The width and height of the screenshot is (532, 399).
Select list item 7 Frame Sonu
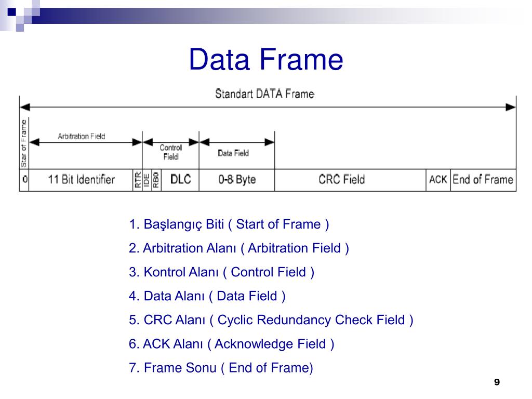[x=221, y=368]
